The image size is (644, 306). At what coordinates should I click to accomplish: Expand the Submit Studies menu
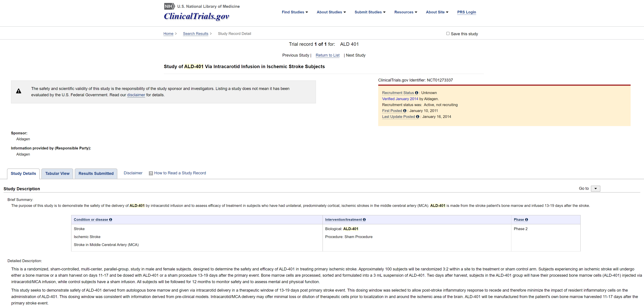[x=370, y=12]
